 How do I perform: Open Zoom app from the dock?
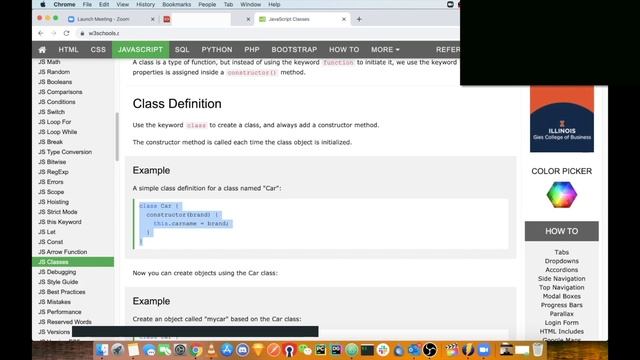(484, 350)
